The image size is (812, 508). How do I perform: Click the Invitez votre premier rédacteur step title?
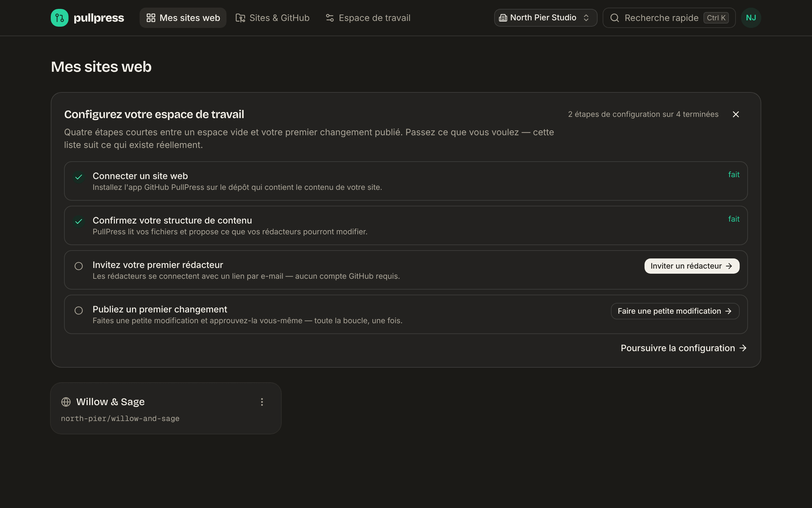pyautogui.click(x=158, y=265)
